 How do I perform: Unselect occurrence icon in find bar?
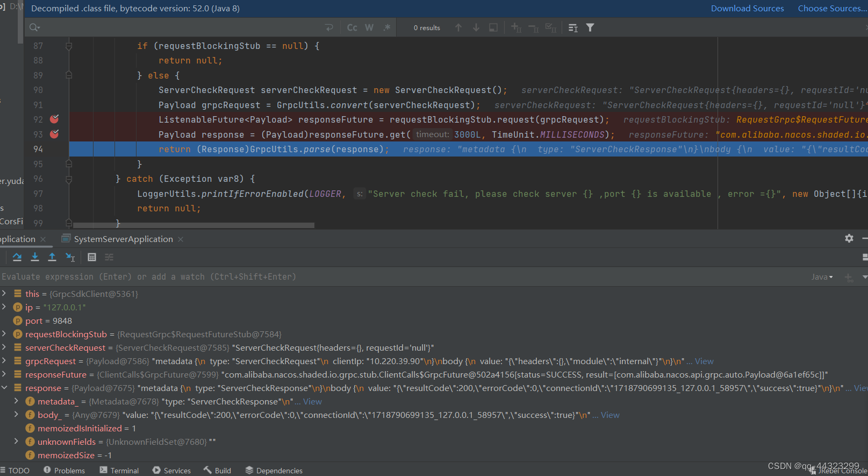click(x=534, y=27)
